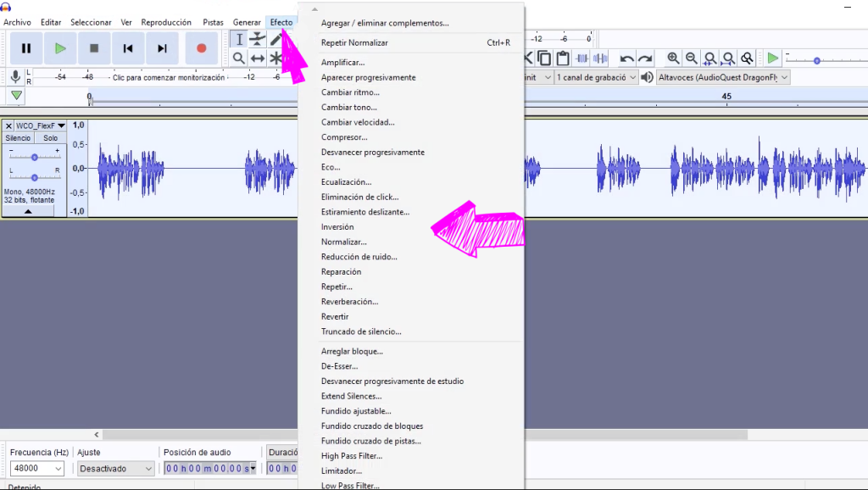Click the Copy icon in edit toolbar

tap(544, 58)
